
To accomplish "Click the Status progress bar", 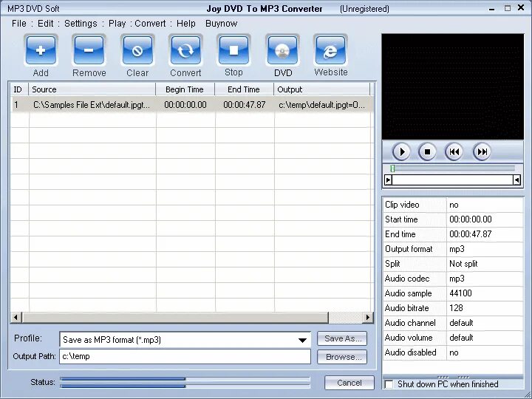I will [185, 383].
